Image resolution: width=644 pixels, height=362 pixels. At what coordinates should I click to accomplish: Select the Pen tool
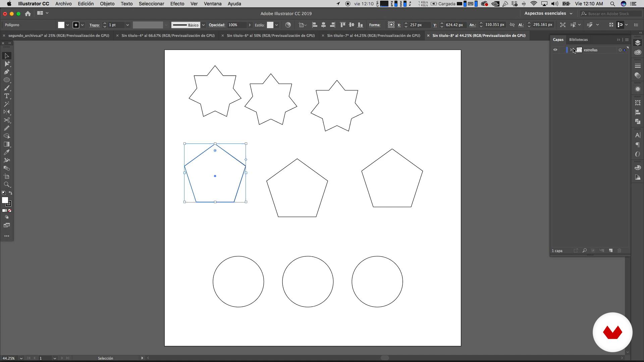[7, 72]
